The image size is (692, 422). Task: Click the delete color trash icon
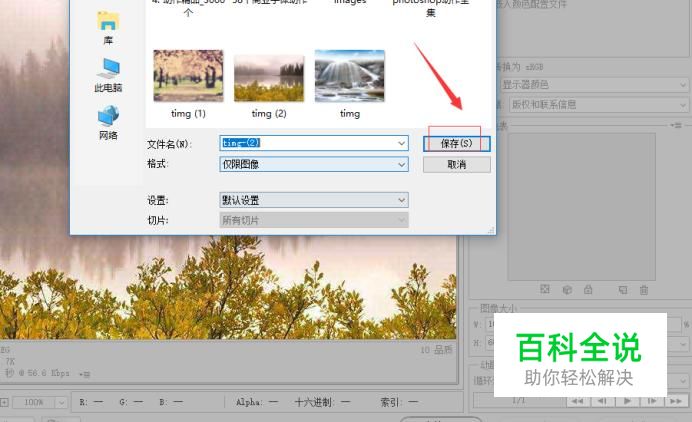tap(644, 290)
